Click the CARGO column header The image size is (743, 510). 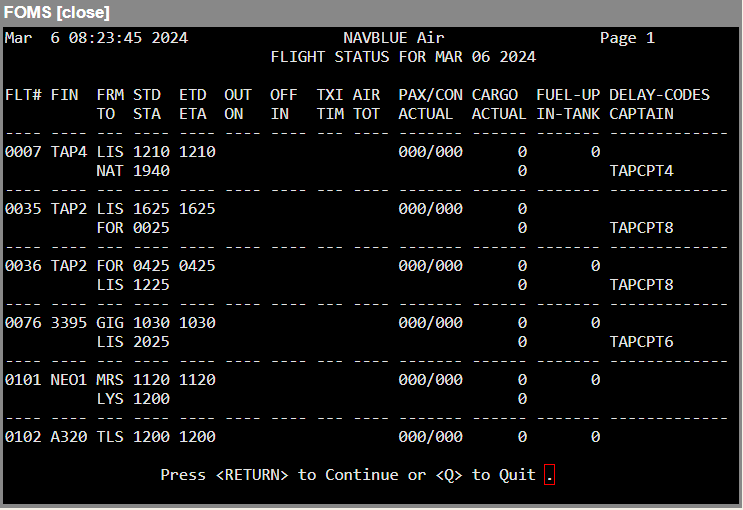(495, 95)
